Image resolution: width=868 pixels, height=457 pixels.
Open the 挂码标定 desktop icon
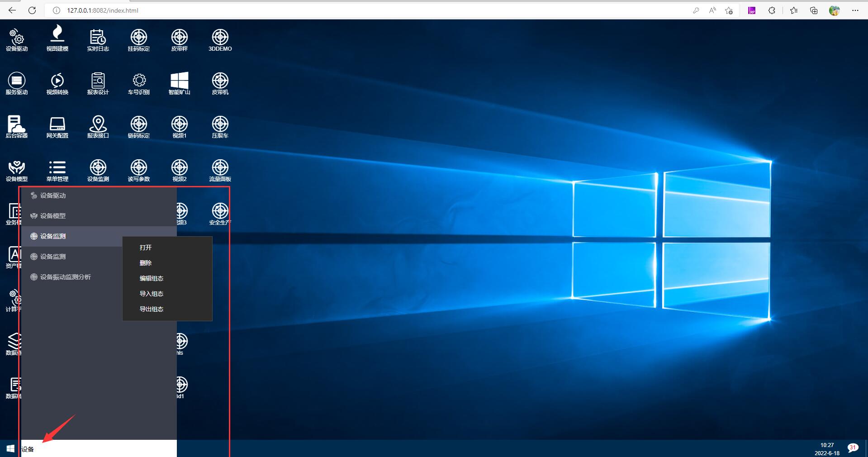tap(139, 40)
